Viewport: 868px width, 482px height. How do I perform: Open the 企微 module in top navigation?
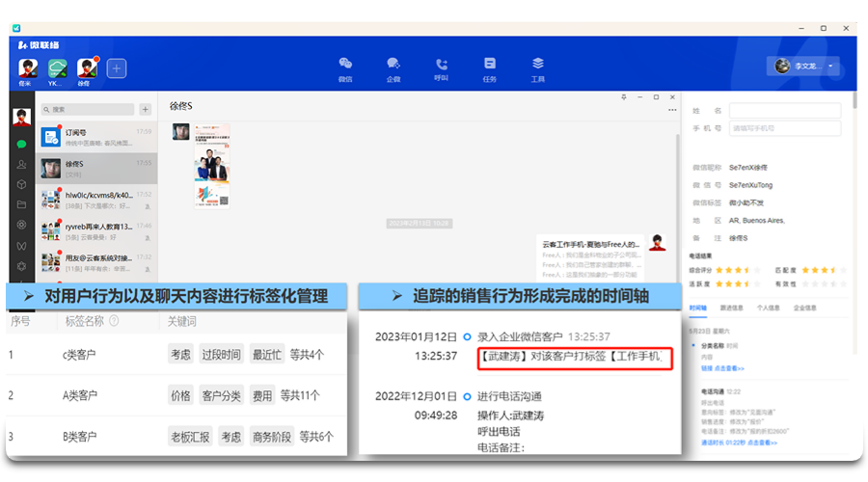(393, 67)
